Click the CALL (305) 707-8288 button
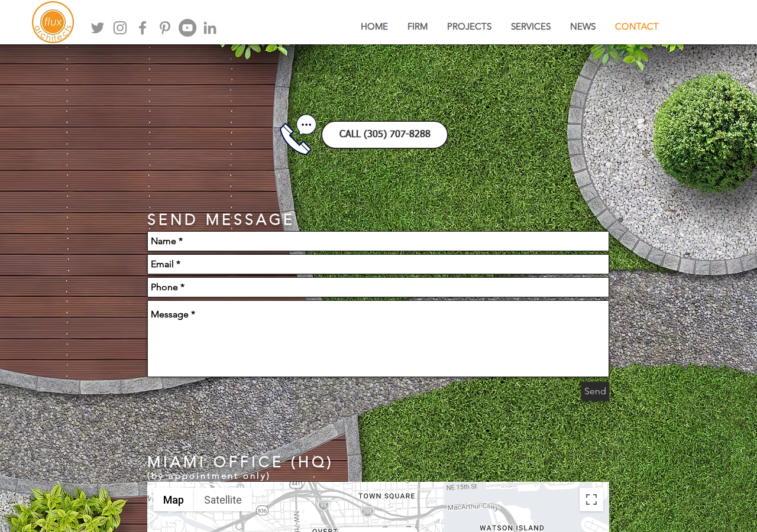The height and width of the screenshot is (532, 757). click(384, 134)
